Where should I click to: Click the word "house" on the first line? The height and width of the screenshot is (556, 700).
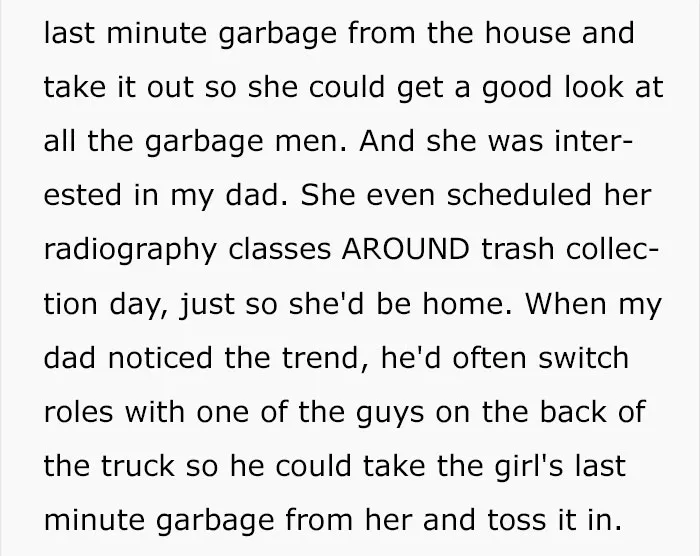[x=528, y=33]
